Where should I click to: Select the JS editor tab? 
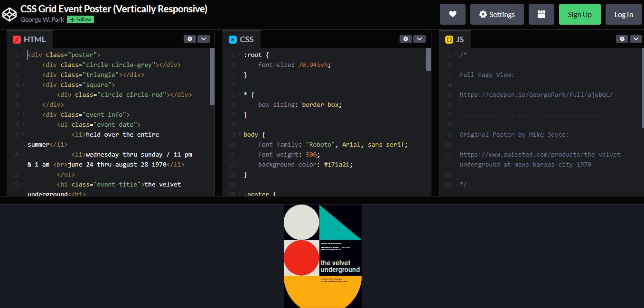pyautogui.click(x=455, y=39)
